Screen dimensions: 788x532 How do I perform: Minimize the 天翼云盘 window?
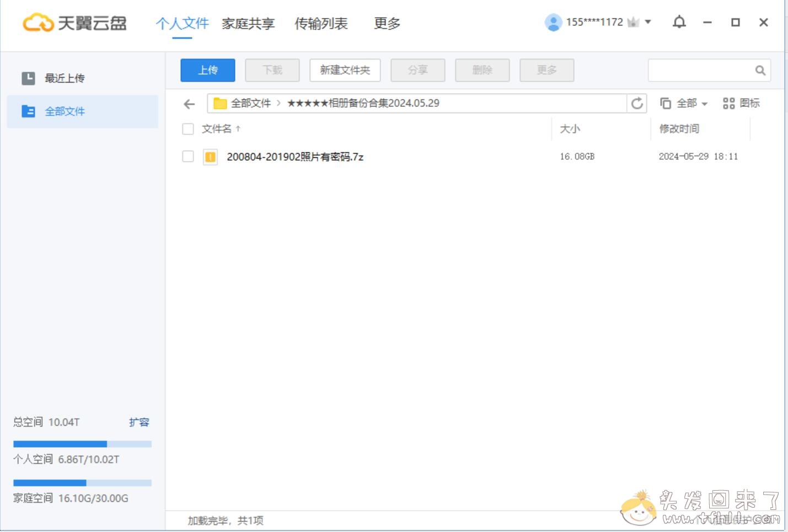(x=707, y=23)
